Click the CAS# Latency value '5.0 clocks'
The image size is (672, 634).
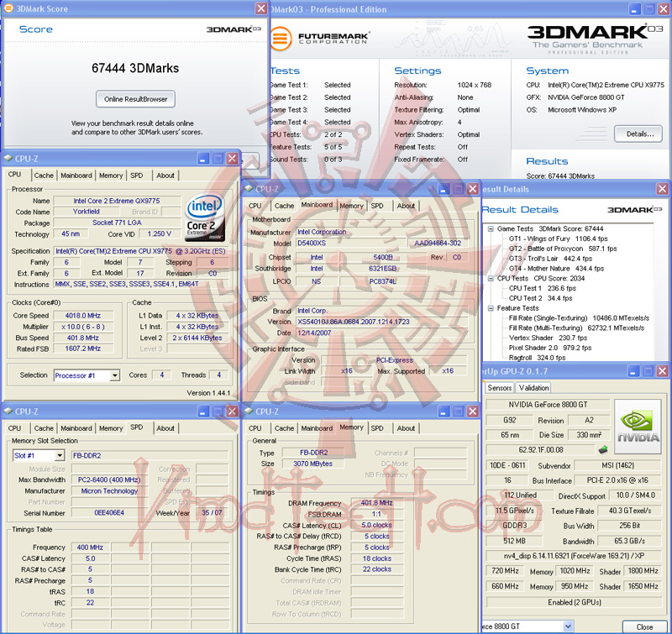[x=376, y=525]
